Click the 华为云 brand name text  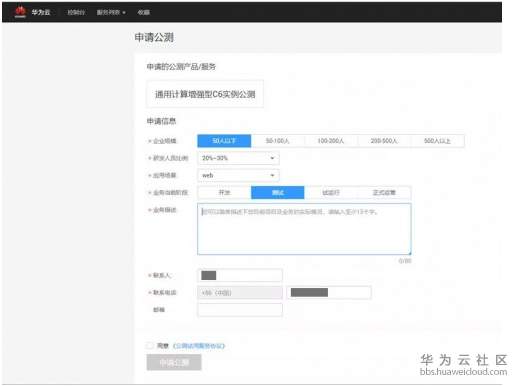click(41, 12)
